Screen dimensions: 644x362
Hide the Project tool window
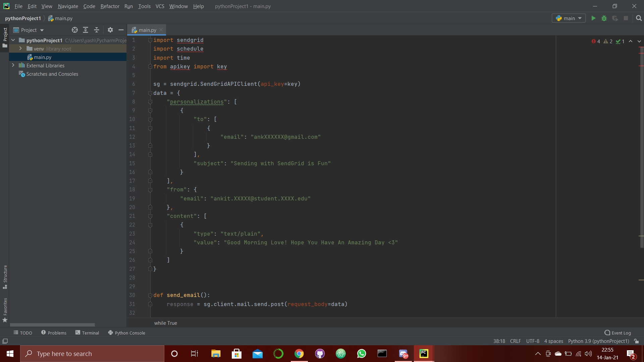point(121,30)
